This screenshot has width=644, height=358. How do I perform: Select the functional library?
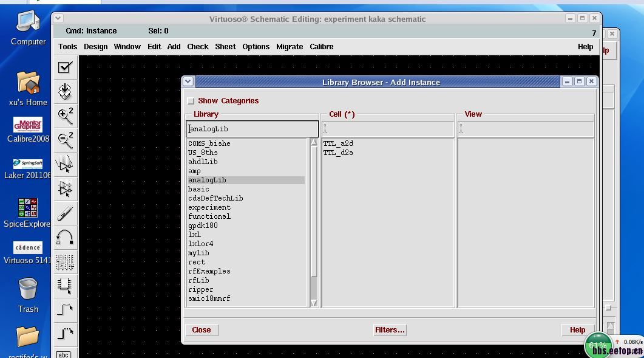click(209, 216)
